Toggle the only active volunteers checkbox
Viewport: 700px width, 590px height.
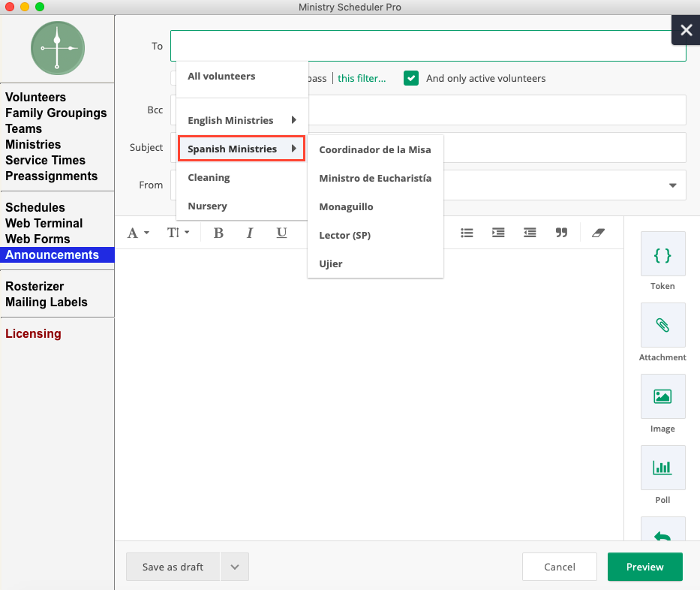point(410,78)
